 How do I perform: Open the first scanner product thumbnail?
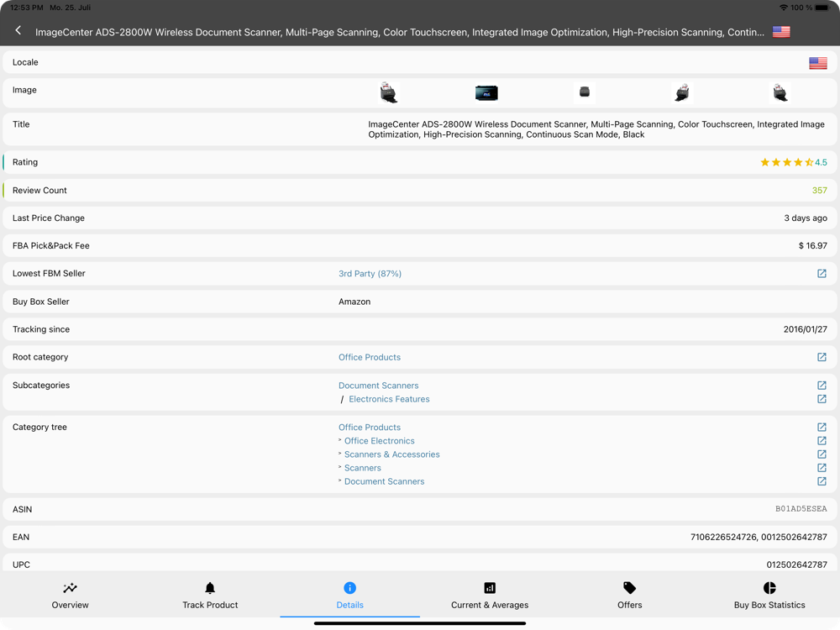click(389, 92)
